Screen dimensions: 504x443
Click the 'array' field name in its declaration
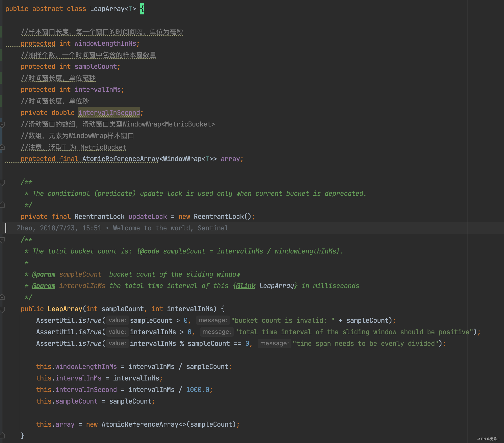tap(230, 159)
